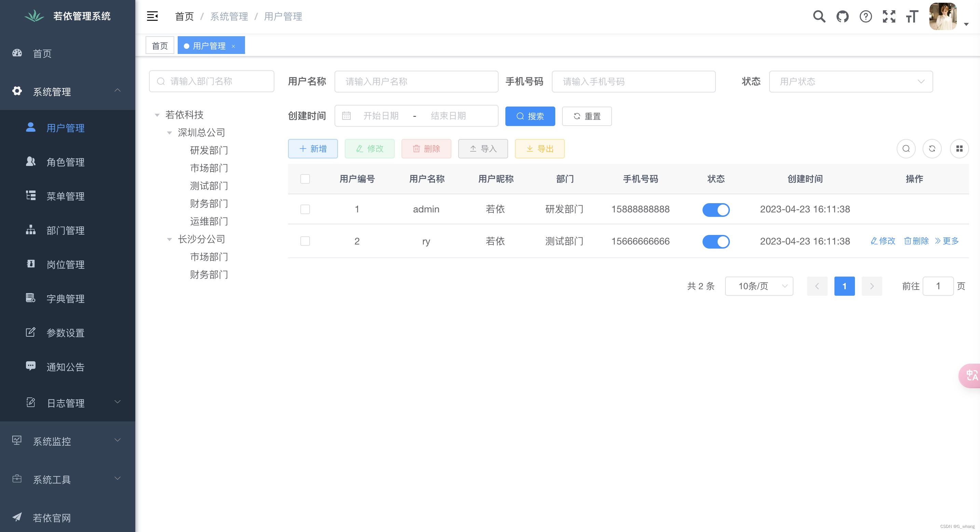Viewport: 980px width, 532px height.
Task: Open 角色管理 in the sidebar menu
Action: (x=65, y=162)
